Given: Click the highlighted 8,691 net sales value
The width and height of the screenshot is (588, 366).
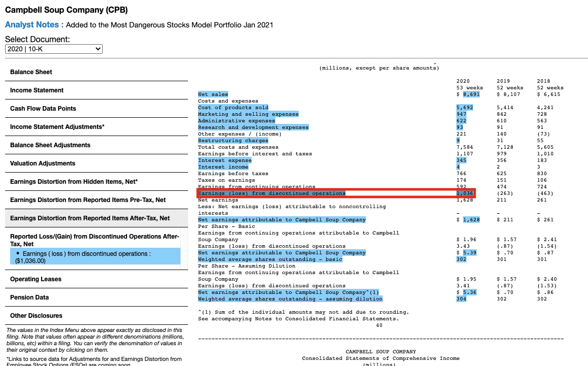Looking at the screenshot, I should tap(472, 94).
